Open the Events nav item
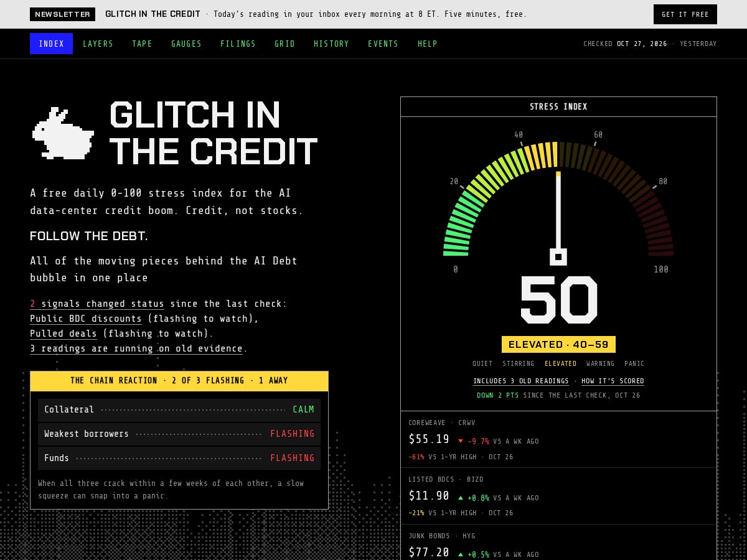The height and width of the screenshot is (560, 747). pyautogui.click(x=383, y=44)
